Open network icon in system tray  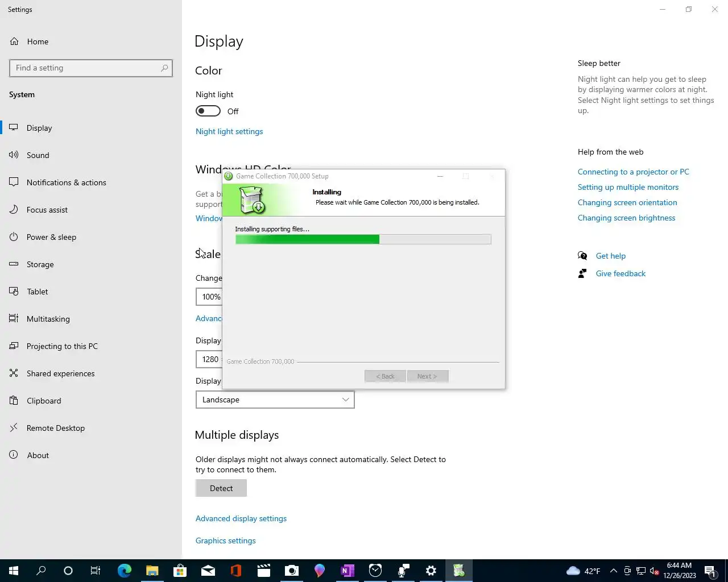click(x=641, y=571)
